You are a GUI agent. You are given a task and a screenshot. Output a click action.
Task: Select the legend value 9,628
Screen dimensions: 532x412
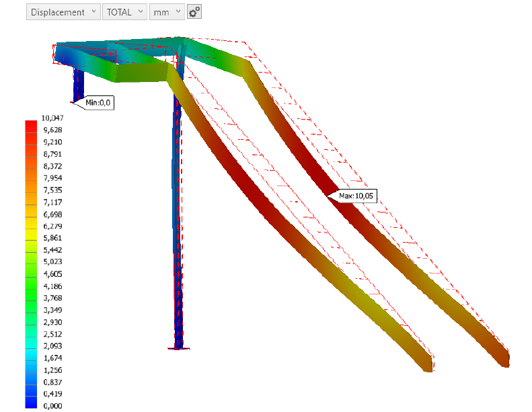52,130
